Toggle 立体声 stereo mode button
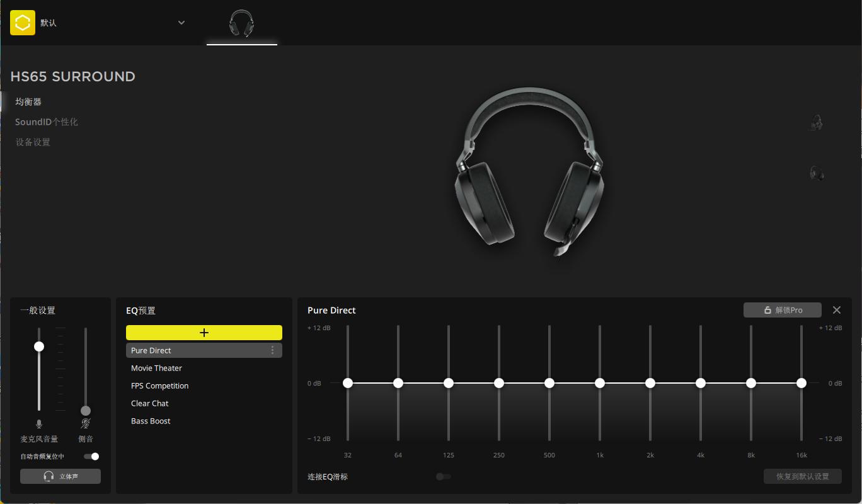 click(60, 476)
